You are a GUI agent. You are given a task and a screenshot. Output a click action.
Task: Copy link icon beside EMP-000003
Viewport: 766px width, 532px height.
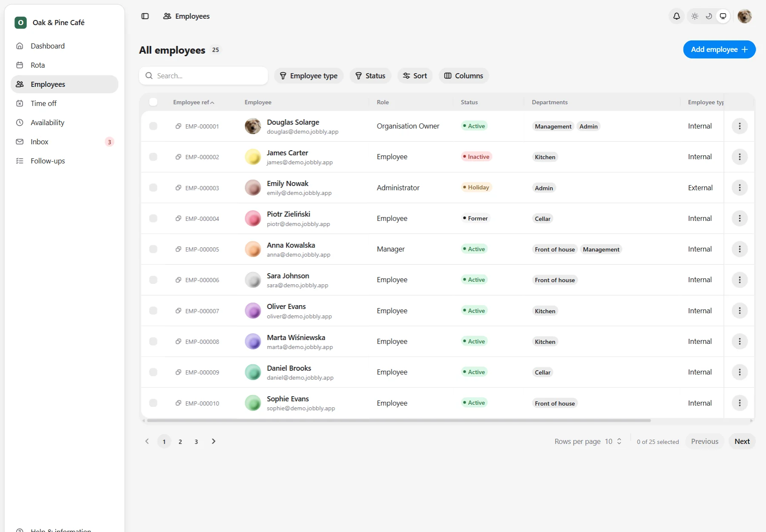(x=178, y=188)
